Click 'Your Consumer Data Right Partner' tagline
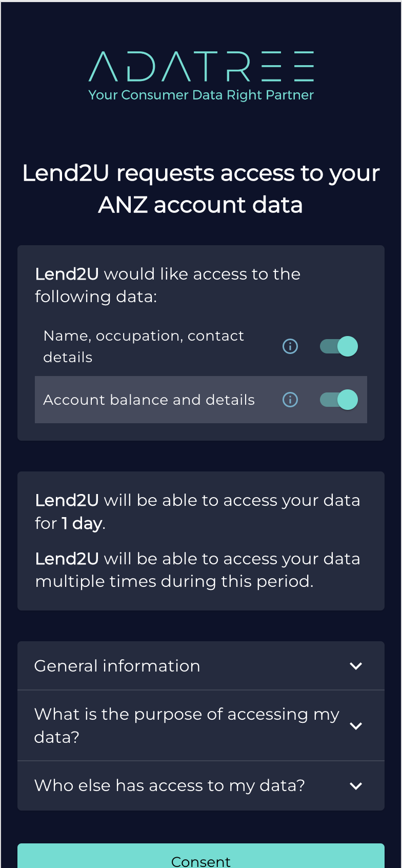 [201, 95]
